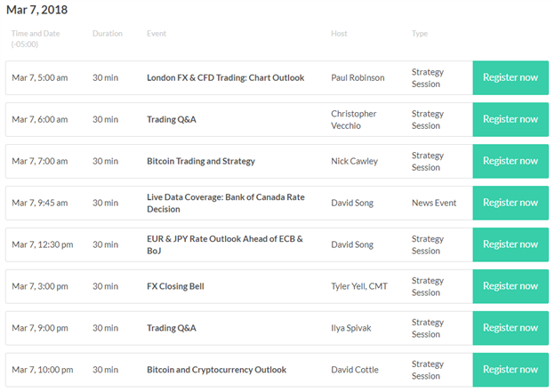Register for EUR & JPY Rate Outlook

tap(511, 244)
